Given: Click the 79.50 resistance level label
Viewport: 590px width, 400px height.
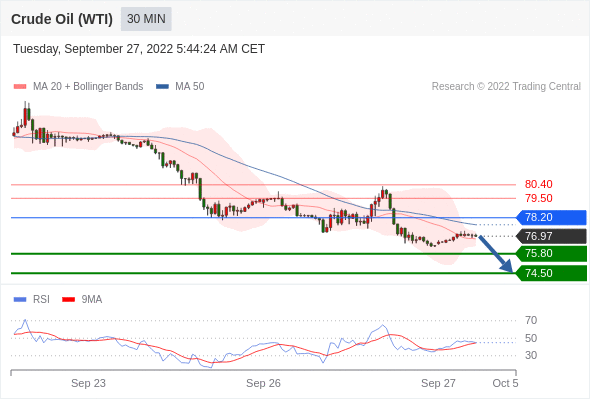Looking at the screenshot, I should click(539, 198).
